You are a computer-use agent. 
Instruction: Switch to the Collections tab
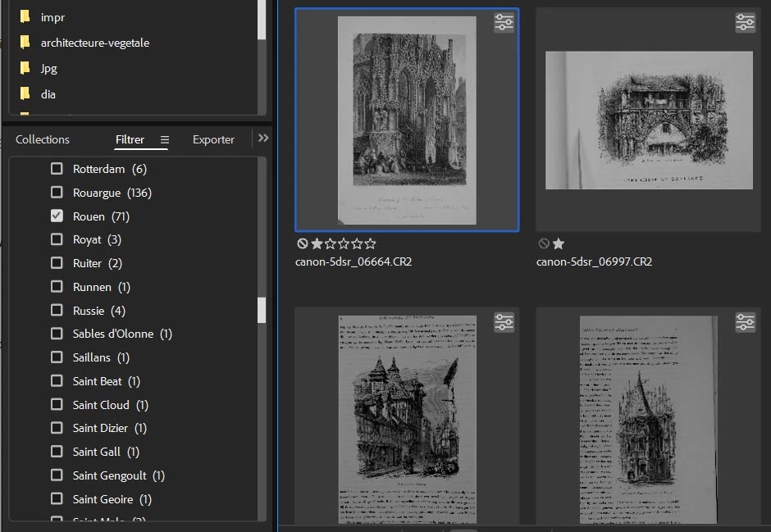pyautogui.click(x=43, y=139)
